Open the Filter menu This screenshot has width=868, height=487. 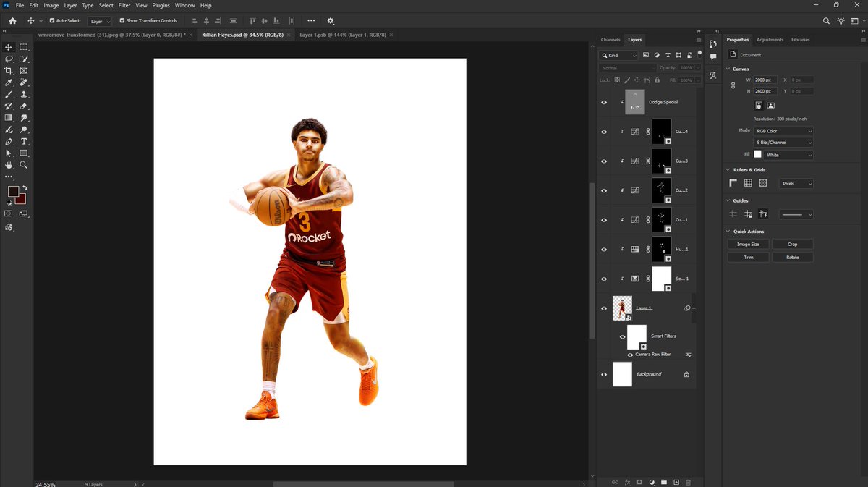(x=124, y=5)
